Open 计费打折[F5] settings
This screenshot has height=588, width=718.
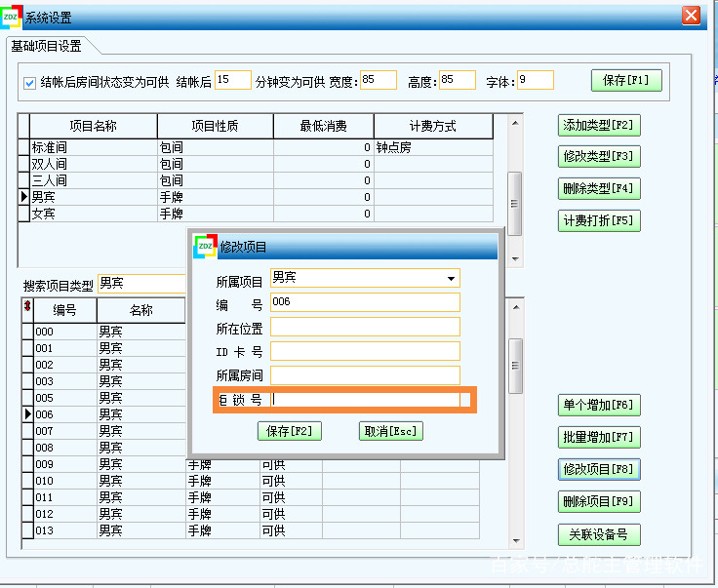[x=599, y=220]
